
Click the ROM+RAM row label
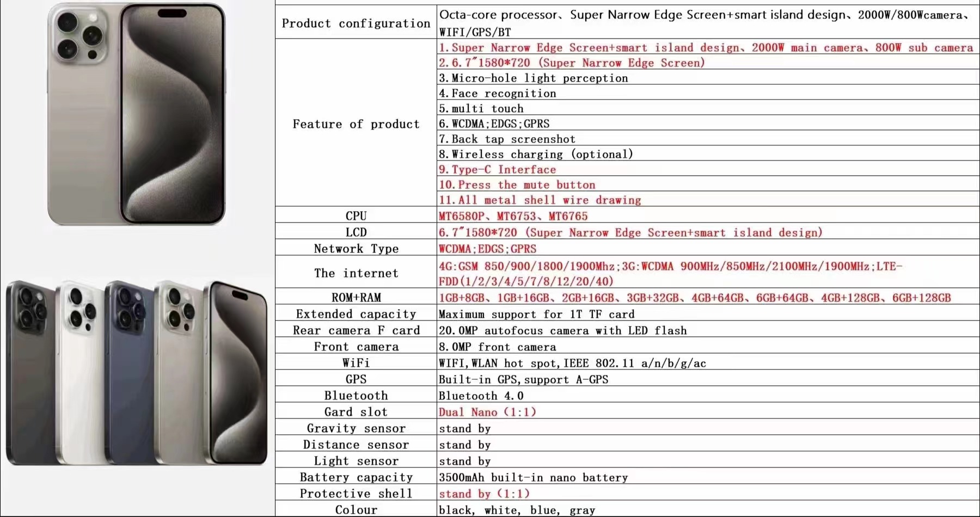(x=356, y=298)
